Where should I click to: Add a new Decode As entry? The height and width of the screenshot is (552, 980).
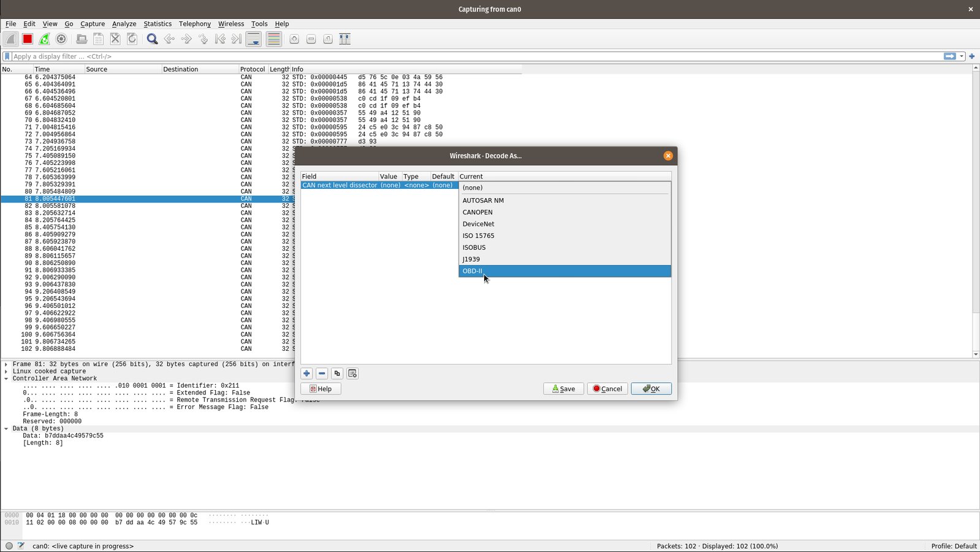pyautogui.click(x=307, y=374)
